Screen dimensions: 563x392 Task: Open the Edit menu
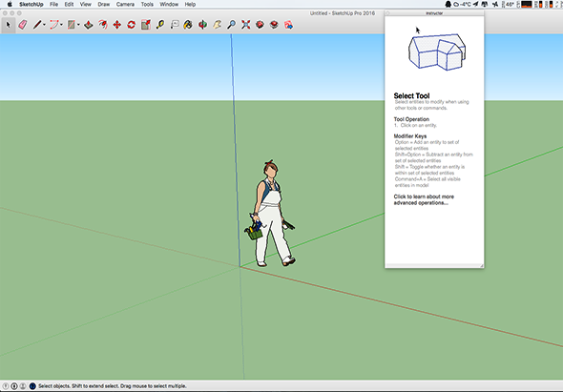pyautogui.click(x=69, y=5)
